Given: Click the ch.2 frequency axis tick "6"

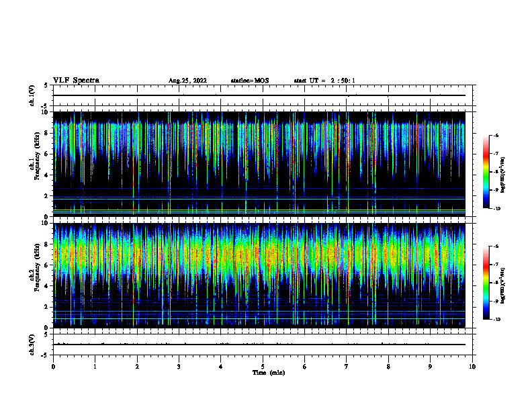Looking at the screenshot, I should click(x=47, y=265).
